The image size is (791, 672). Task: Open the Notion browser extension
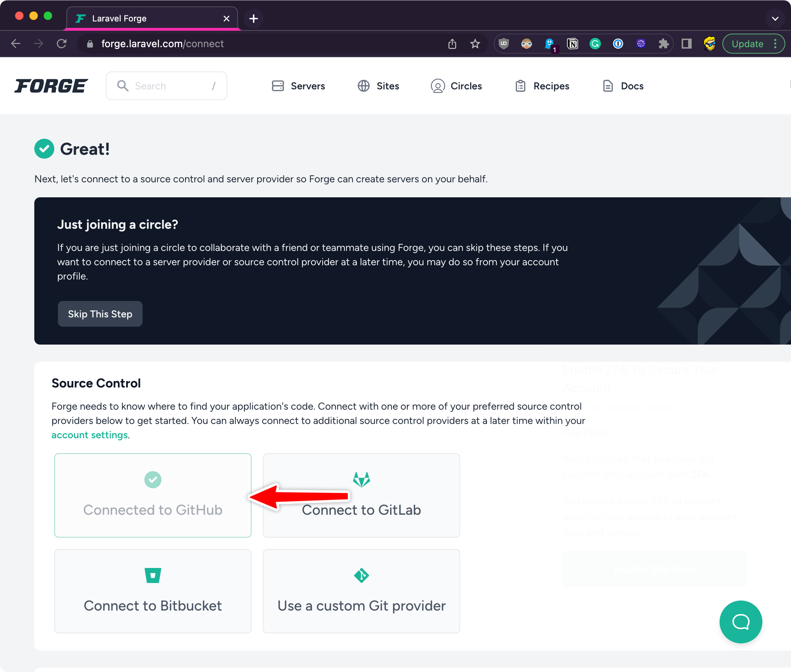572,44
